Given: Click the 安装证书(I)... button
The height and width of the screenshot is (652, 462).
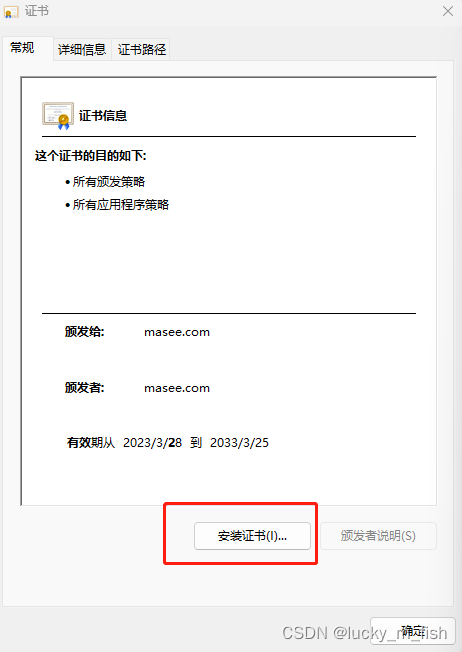Looking at the screenshot, I should 252,536.
